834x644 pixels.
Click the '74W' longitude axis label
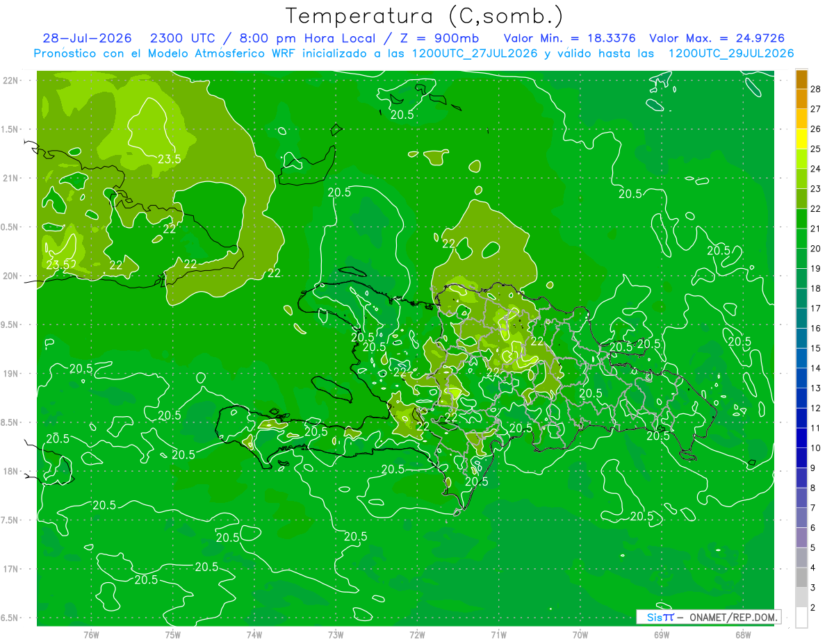pos(254,635)
